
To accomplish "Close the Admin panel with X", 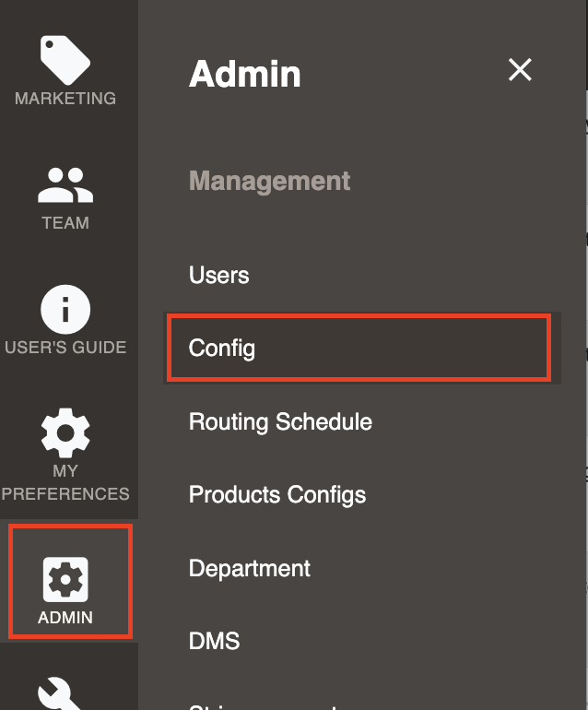I will [520, 70].
